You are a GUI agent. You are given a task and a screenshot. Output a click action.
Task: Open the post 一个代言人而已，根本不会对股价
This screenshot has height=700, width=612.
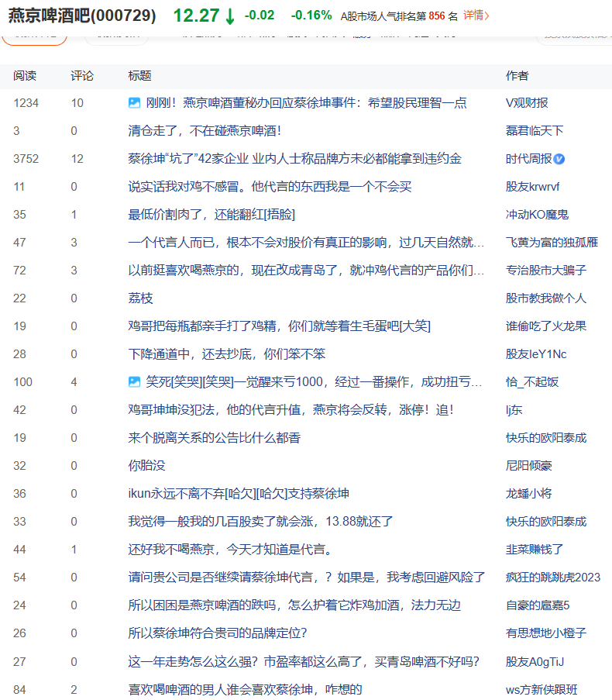click(306, 243)
